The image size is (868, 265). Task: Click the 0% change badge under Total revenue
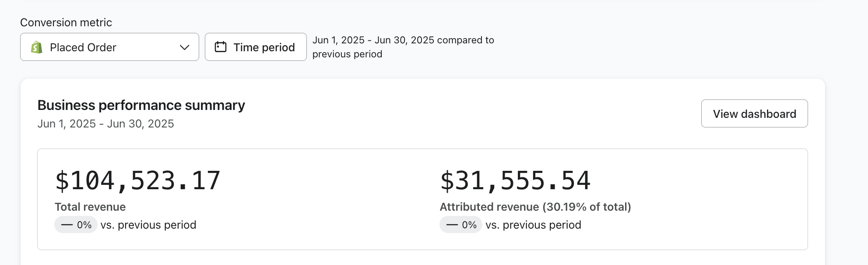tap(76, 225)
